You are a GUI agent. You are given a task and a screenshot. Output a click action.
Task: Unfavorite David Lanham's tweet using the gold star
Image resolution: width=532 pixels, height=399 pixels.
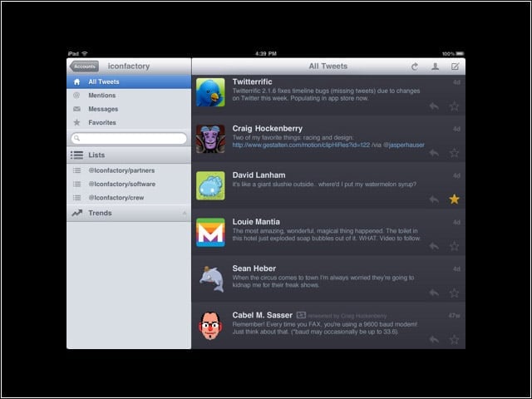coord(454,199)
